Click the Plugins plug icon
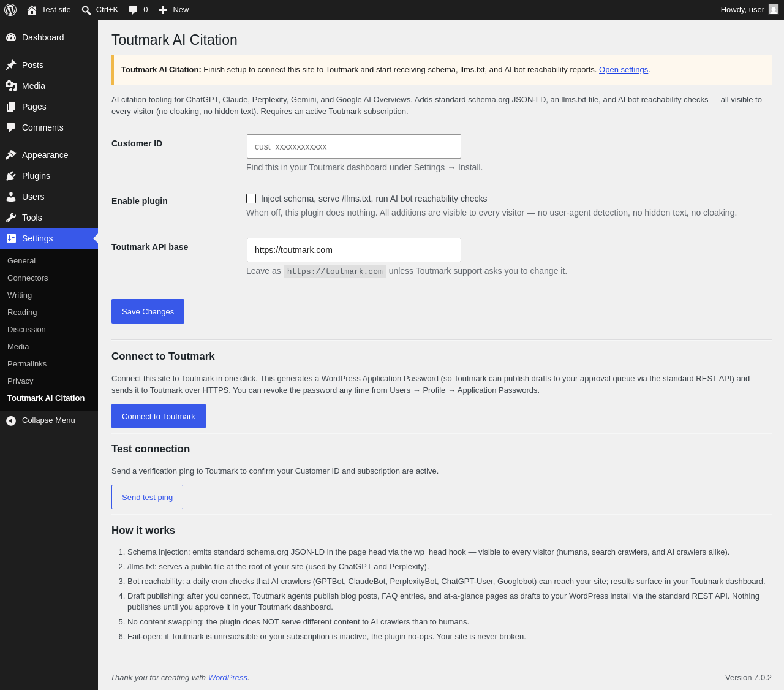Screen dimensions: 784x690 pos(11,176)
